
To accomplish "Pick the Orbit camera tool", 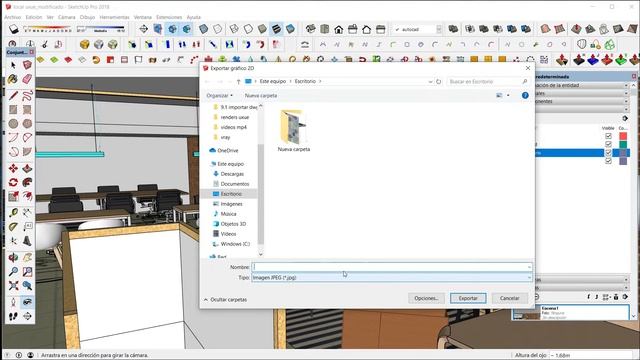I will [x=13, y=258].
